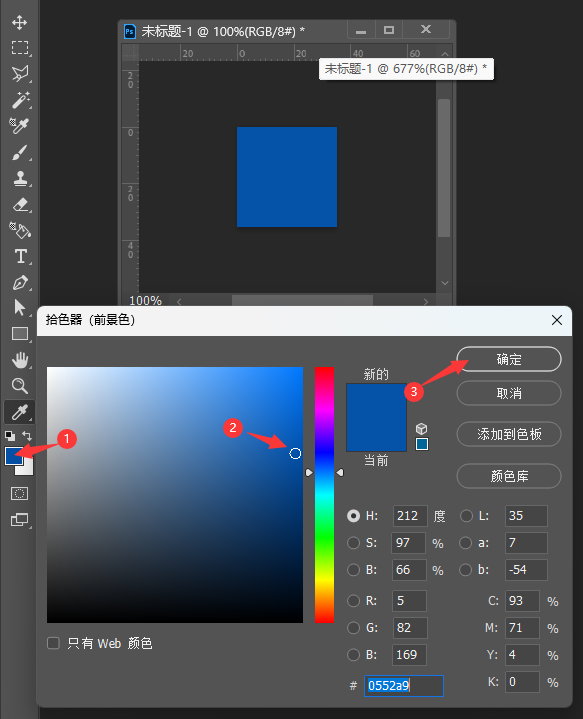This screenshot has width=583, height=719.
Task: Select the Zoom tool
Action: [x=19, y=386]
